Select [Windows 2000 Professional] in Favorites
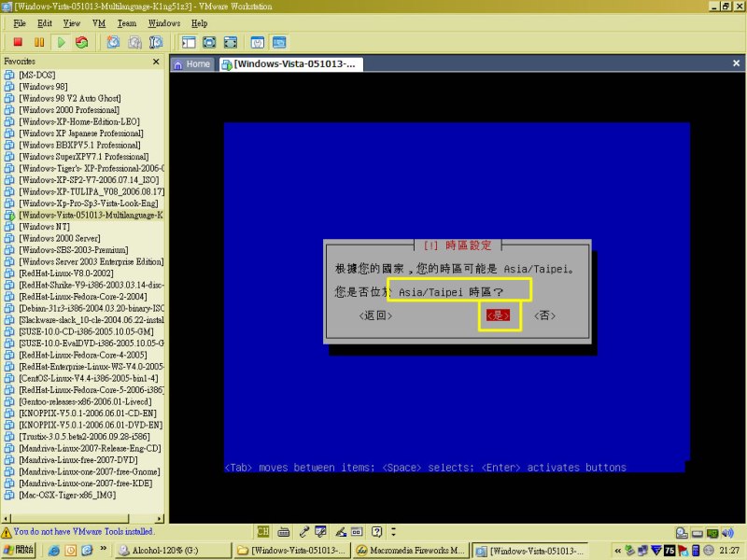Screen dimensions: 747x560 tap(68, 110)
